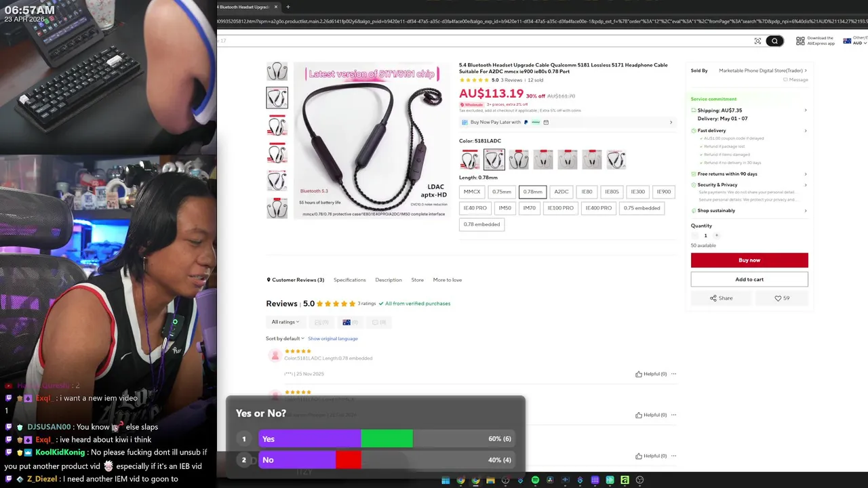Select the MMCX length option

coord(472,192)
